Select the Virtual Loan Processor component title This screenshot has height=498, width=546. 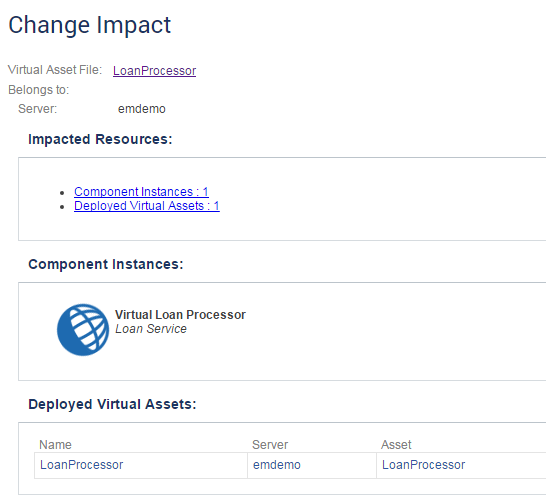pyautogui.click(x=180, y=315)
